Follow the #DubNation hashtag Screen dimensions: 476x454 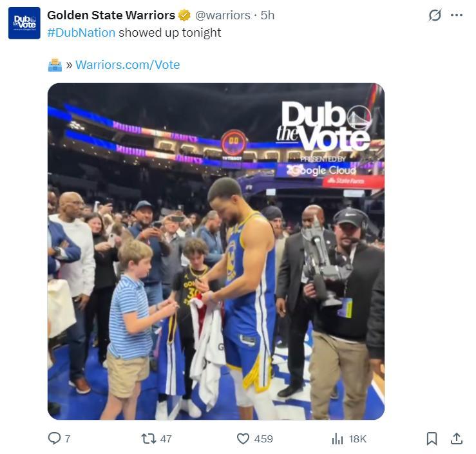coord(81,32)
